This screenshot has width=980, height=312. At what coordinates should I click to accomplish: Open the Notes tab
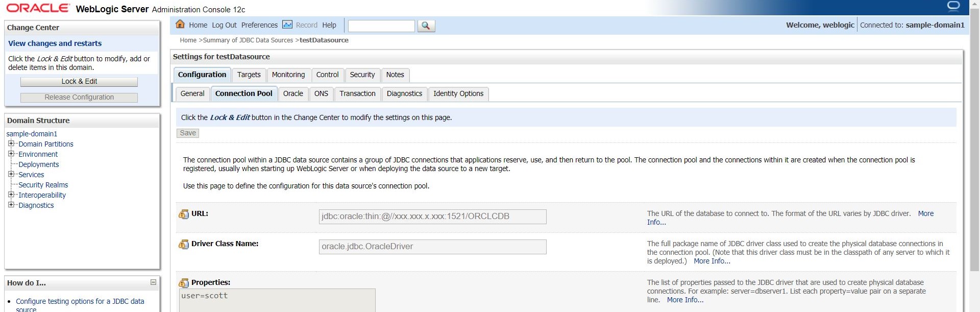pyautogui.click(x=395, y=75)
